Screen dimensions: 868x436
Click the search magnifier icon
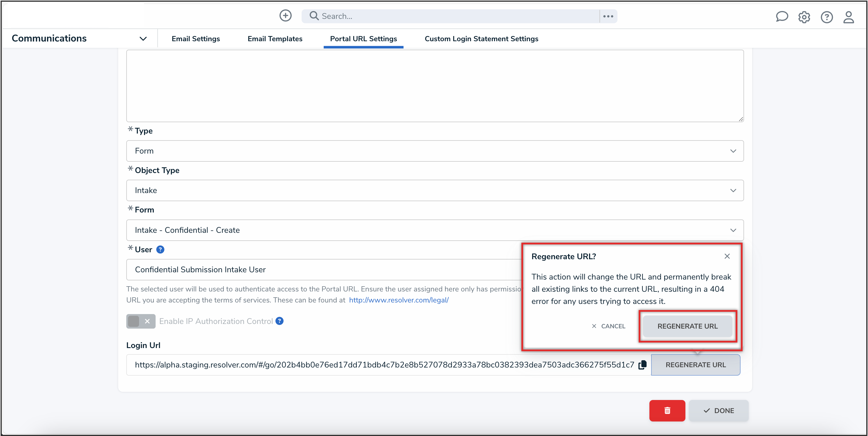pos(314,16)
